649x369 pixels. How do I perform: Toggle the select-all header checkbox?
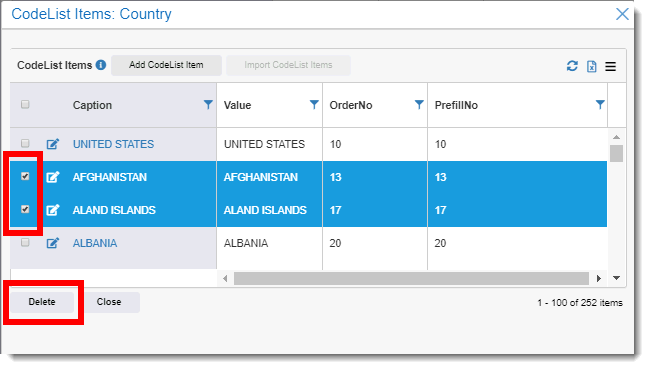click(x=25, y=104)
